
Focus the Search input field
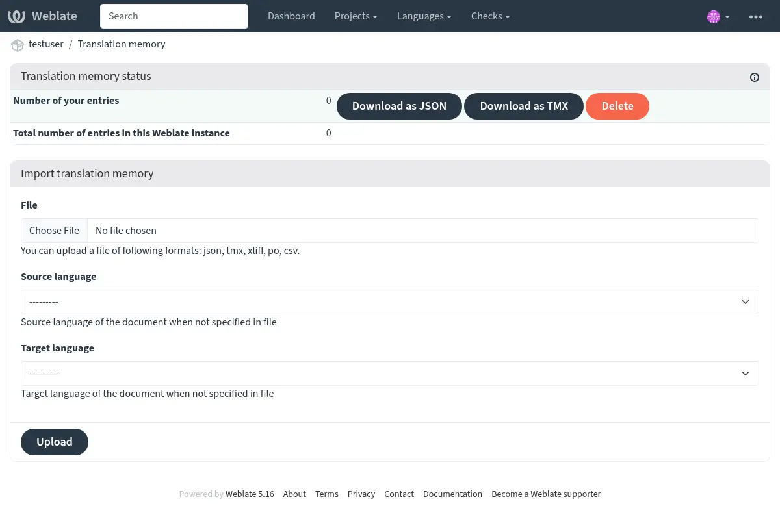[174, 16]
